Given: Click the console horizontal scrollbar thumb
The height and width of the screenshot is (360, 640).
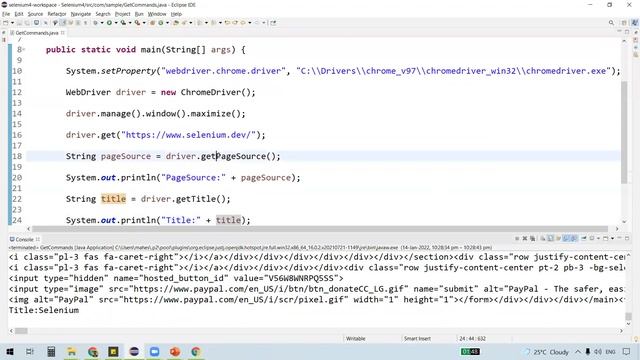Looking at the screenshot, I should click(21, 331).
